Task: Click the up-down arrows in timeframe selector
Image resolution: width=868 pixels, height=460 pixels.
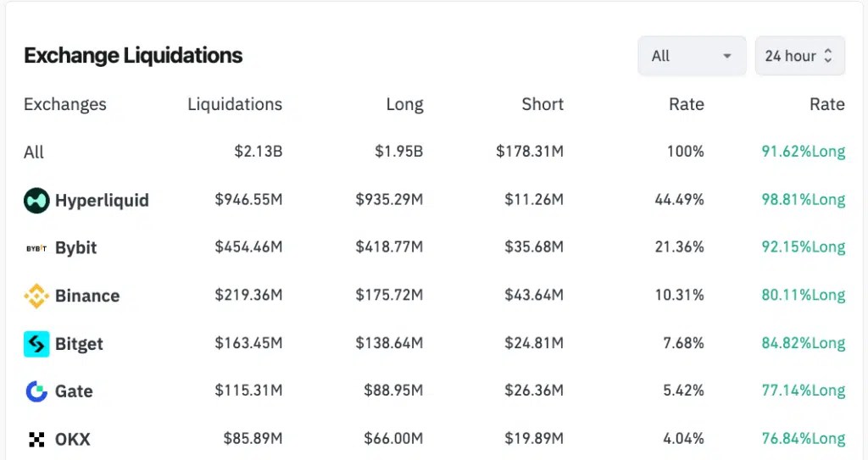Action: click(827, 55)
